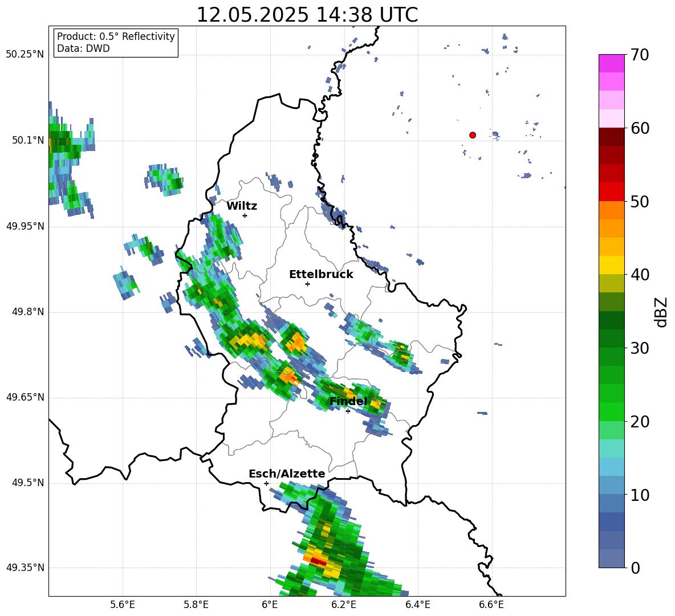Select the Esch/Alzette city label
Viewport: 675px width, 616px height.
point(287,474)
